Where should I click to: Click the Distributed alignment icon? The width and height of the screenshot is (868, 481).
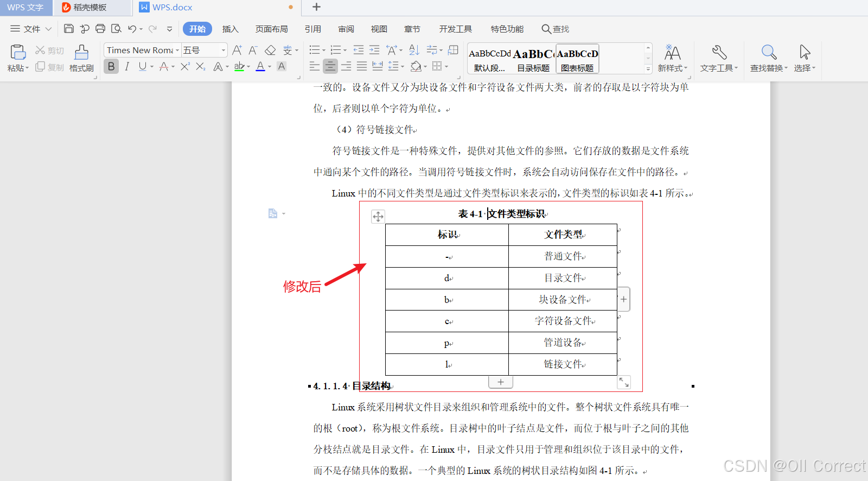378,66
